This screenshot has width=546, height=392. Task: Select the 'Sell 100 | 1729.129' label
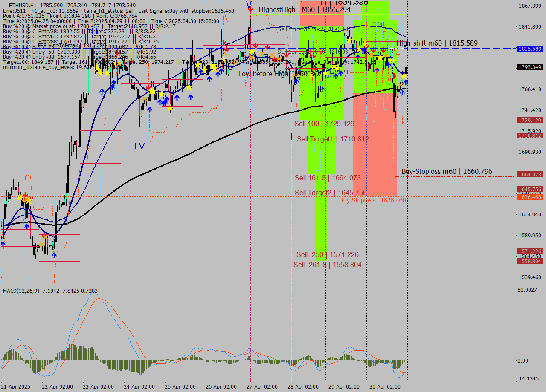click(x=324, y=124)
